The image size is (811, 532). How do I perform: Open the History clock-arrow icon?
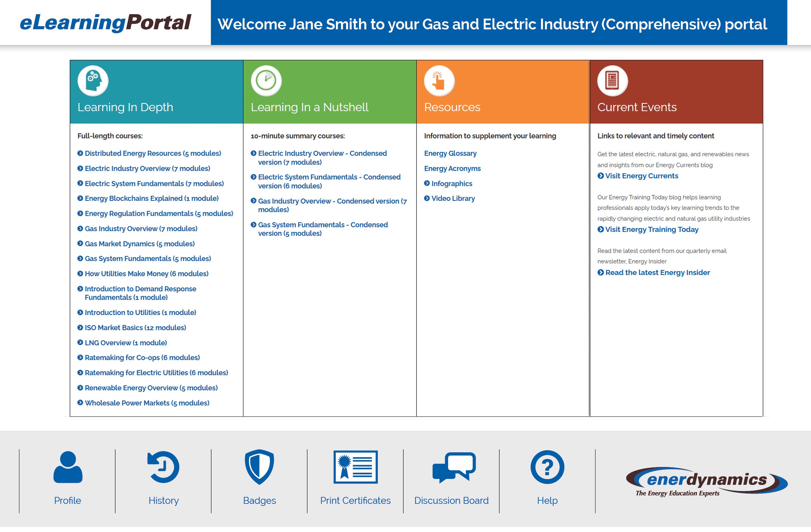(163, 467)
